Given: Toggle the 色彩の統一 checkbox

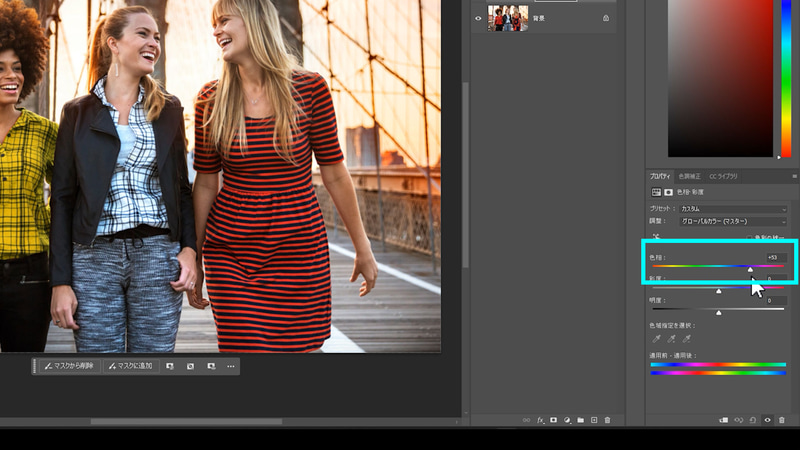Looking at the screenshot, I should pyautogui.click(x=749, y=238).
